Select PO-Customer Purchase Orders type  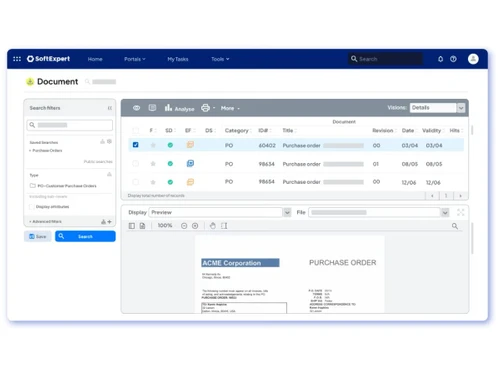coord(67,186)
